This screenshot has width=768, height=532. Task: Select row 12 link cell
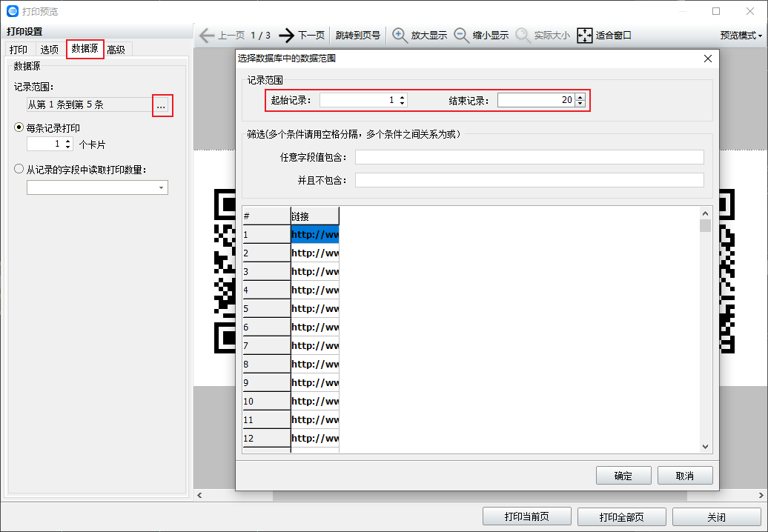coord(315,438)
